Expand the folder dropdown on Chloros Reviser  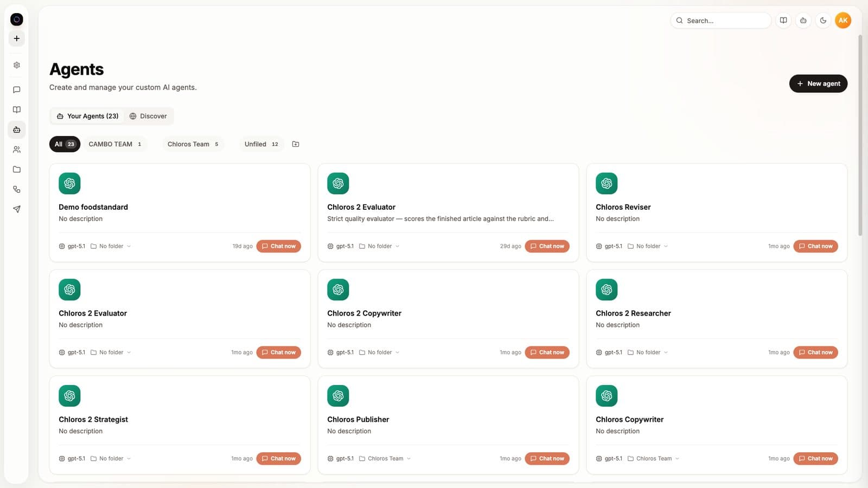tap(648, 246)
